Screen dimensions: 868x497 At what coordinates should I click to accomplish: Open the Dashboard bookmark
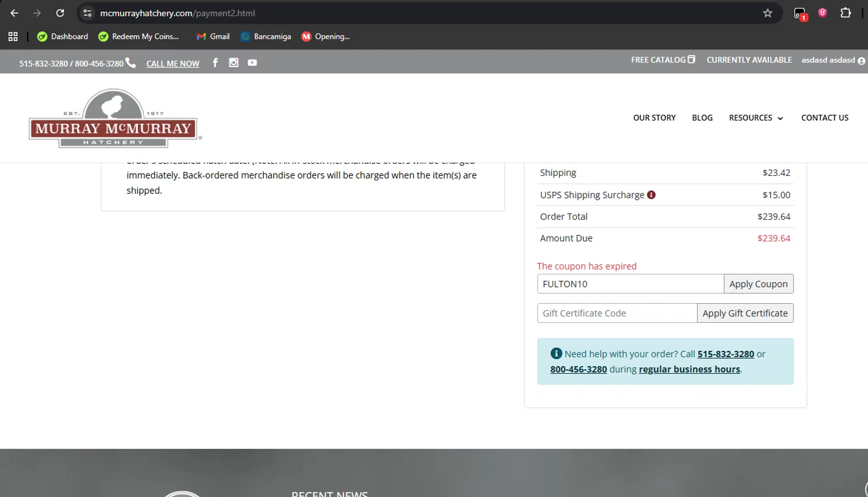[x=62, y=36]
